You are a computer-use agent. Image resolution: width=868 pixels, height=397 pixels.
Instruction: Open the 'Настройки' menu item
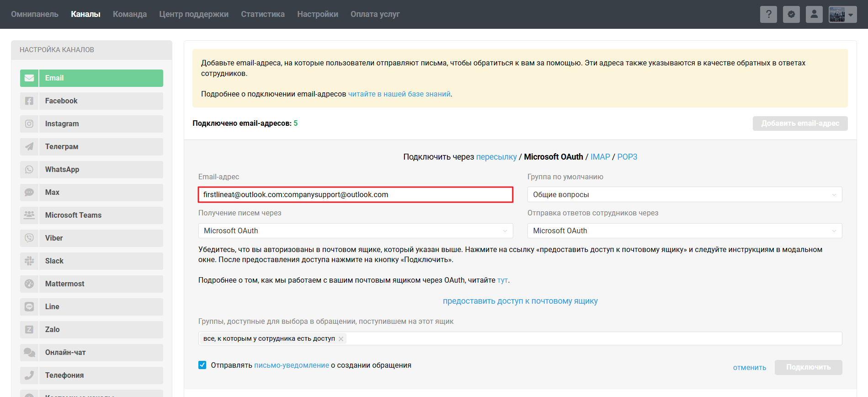click(317, 14)
